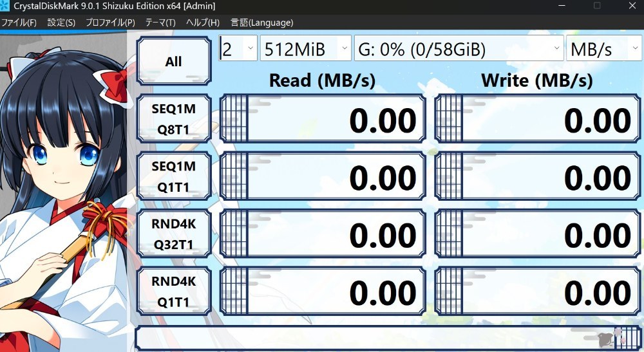Open the ヘルプ(H) menu
The height and width of the screenshot is (352, 644).
point(202,23)
